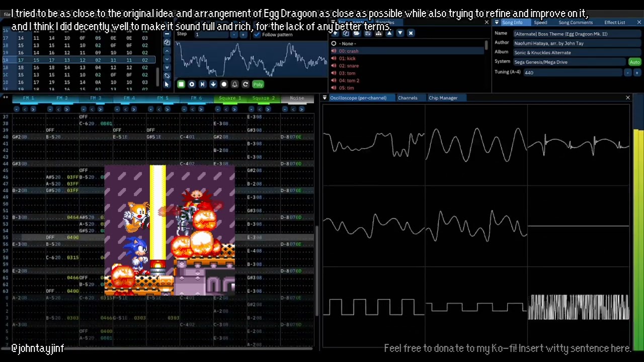Viewport: 644px width, 362px height.
Task: Click the down-arrow edit mode icon
Action: click(213, 84)
